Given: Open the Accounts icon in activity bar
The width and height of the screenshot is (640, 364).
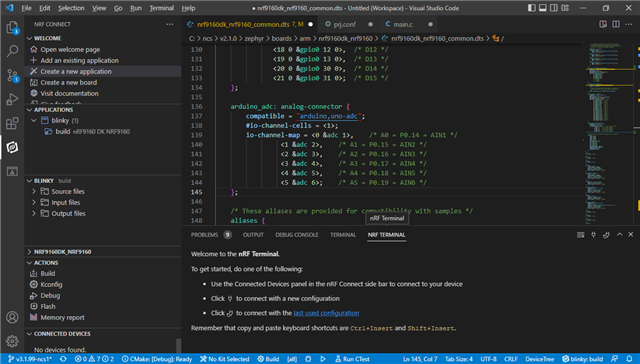Looking at the screenshot, I should (x=12, y=317).
